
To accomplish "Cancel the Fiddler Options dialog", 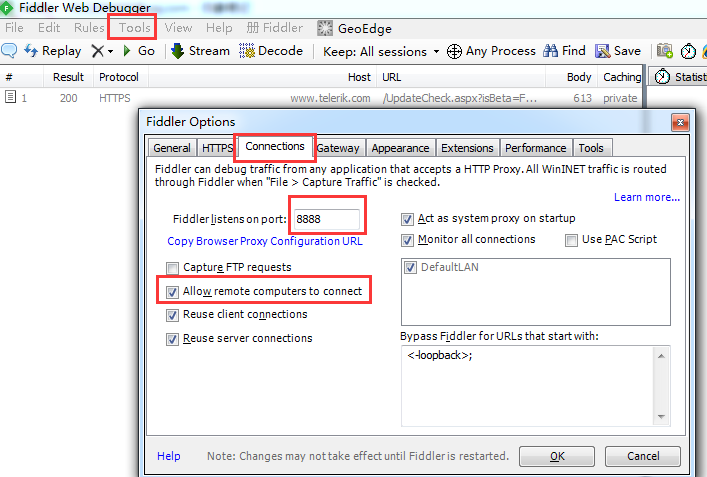I will [x=643, y=456].
